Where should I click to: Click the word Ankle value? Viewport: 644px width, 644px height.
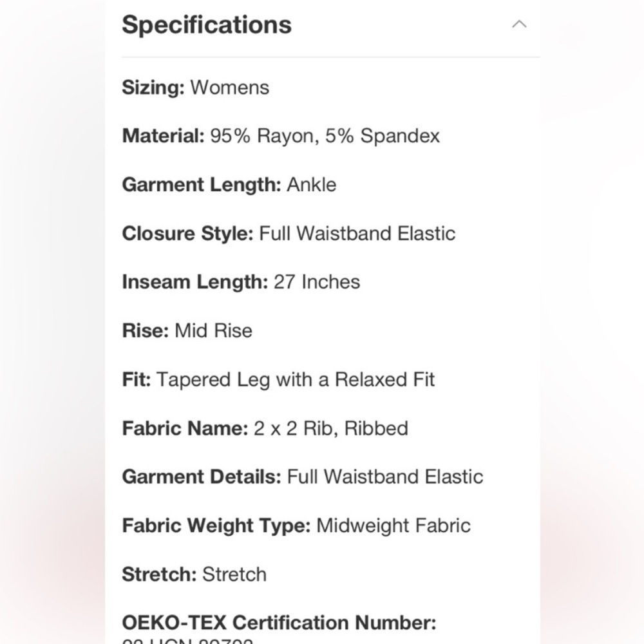click(x=312, y=185)
